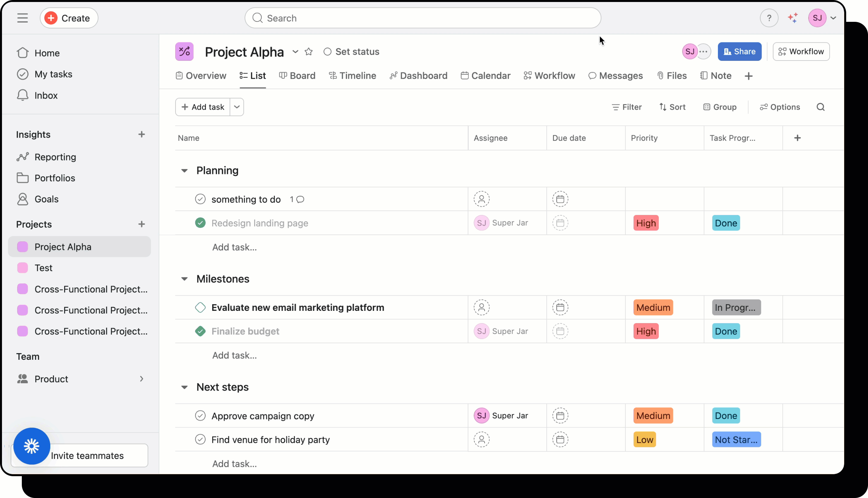Star Project Alpha as a favorite

(309, 52)
